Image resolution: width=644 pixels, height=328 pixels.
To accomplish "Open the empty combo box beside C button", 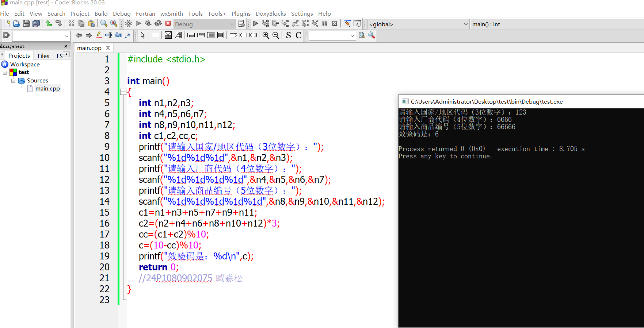I will tap(332, 36).
